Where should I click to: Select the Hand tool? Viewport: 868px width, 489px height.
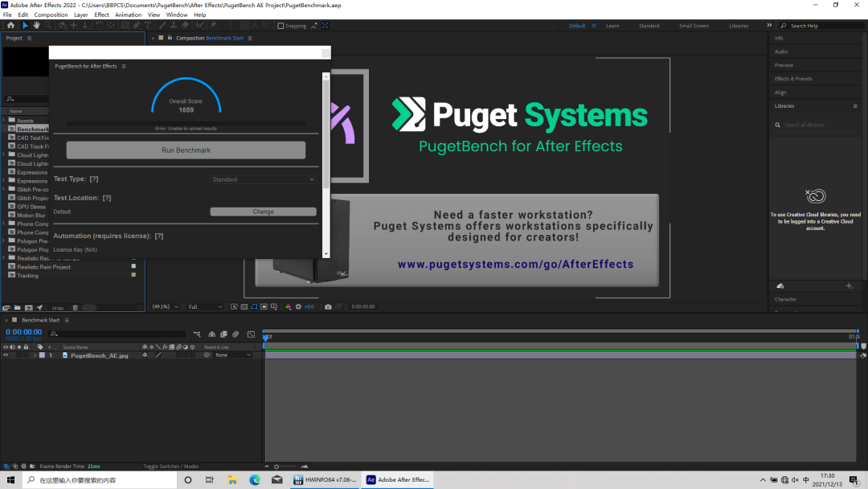[x=36, y=26]
